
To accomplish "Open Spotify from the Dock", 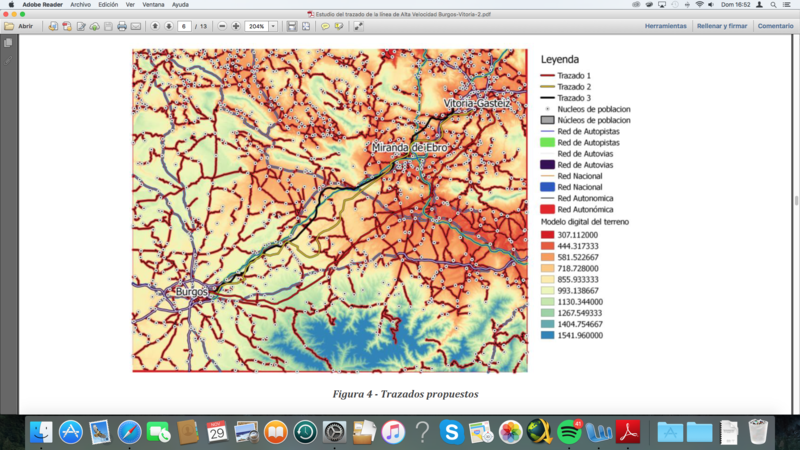I will (x=569, y=432).
